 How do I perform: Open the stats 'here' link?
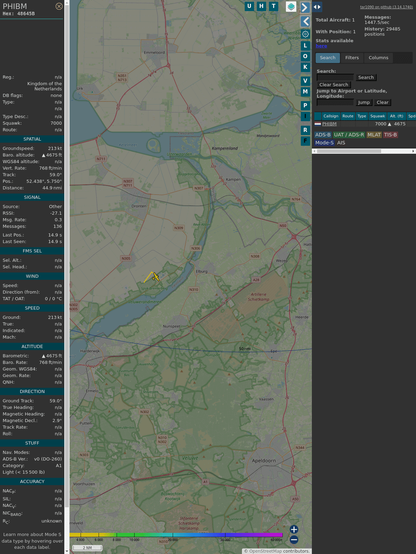pos(321,46)
